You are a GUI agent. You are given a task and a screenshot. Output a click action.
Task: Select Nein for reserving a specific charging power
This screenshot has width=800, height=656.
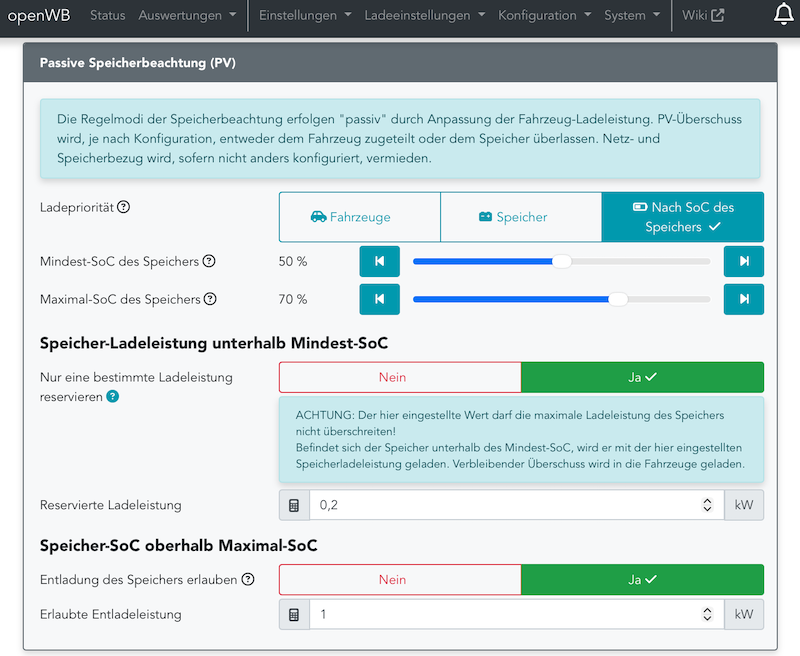point(399,378)
